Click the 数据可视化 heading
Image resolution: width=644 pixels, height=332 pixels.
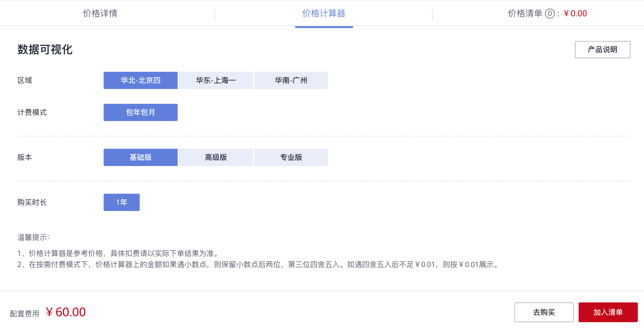[x=45, y=50]
